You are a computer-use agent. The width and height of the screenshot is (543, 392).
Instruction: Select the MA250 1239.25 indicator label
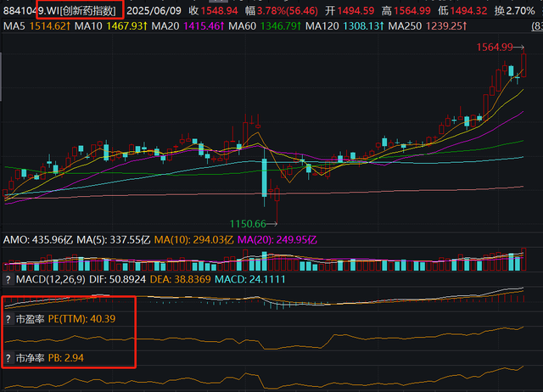tap(428, 26)
